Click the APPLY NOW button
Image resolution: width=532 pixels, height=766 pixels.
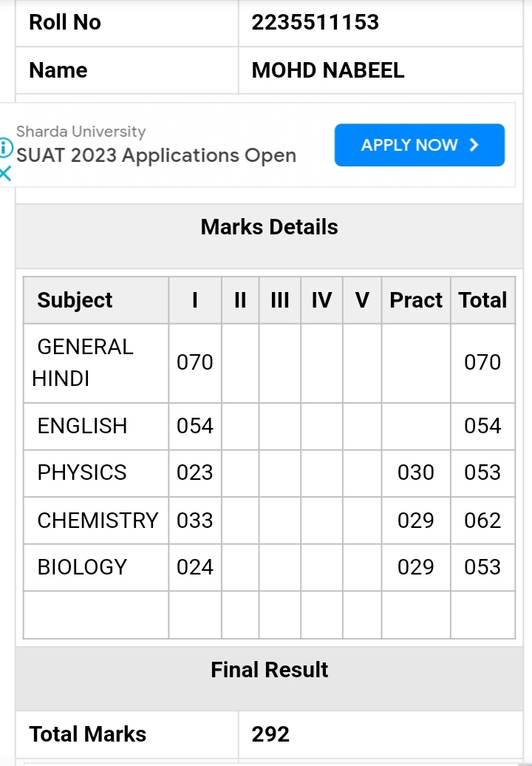pyautogui.click(x=419, y=145)
